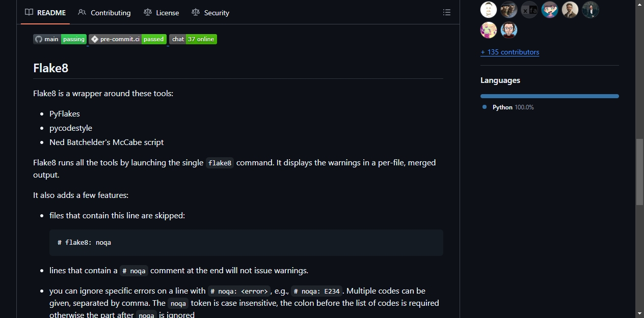
Task: Click the down arrow on page scrollbar
Action: [639, 313]
